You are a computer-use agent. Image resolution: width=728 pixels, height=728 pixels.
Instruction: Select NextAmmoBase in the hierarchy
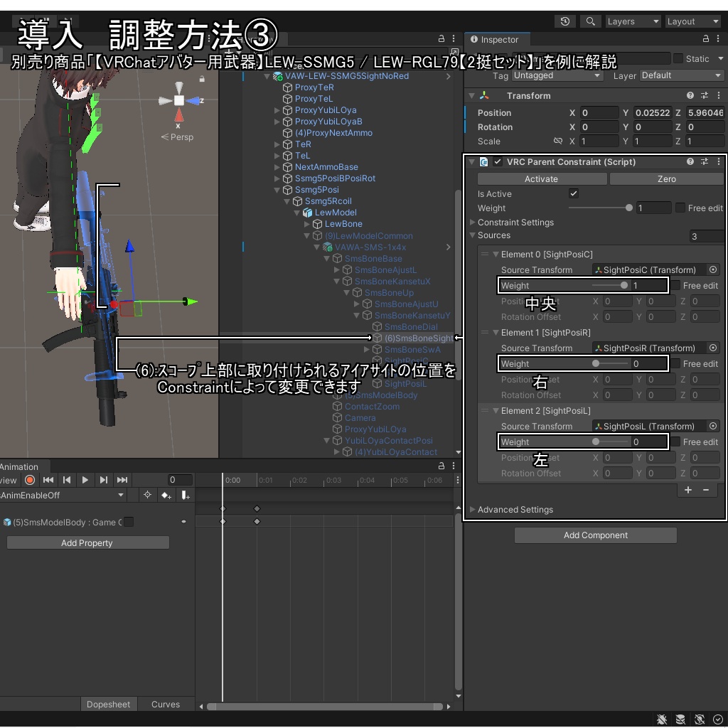coord(326,166)
